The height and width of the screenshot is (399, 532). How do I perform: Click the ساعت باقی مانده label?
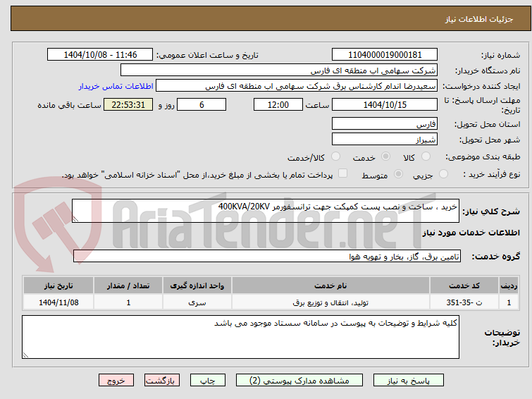[69, 105]
